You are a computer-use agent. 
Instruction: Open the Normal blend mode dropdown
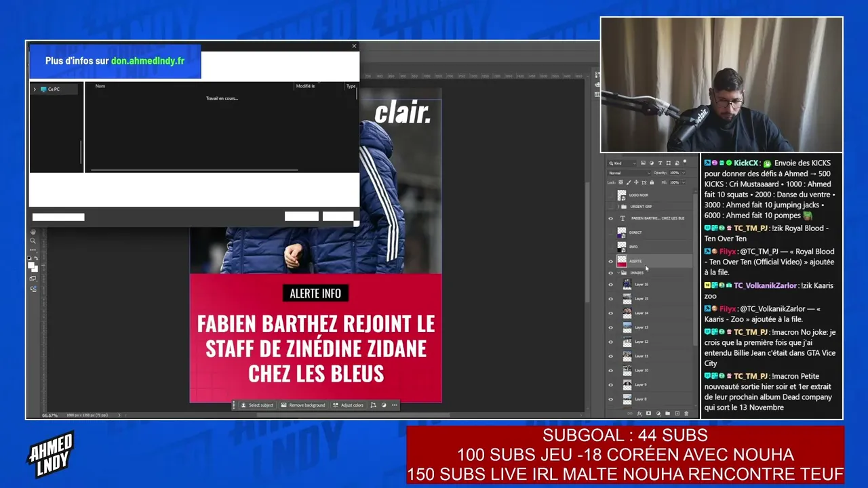tap(629, 173)
